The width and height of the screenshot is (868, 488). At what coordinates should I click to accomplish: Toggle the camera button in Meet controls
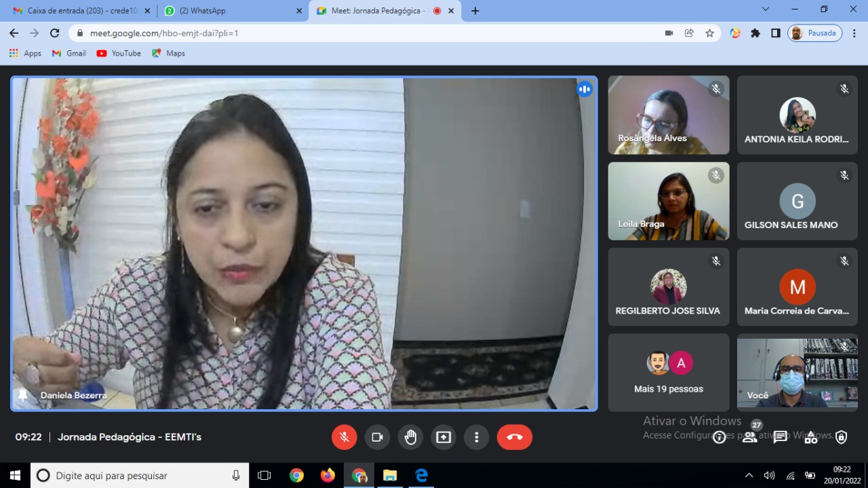pos(377,437)
